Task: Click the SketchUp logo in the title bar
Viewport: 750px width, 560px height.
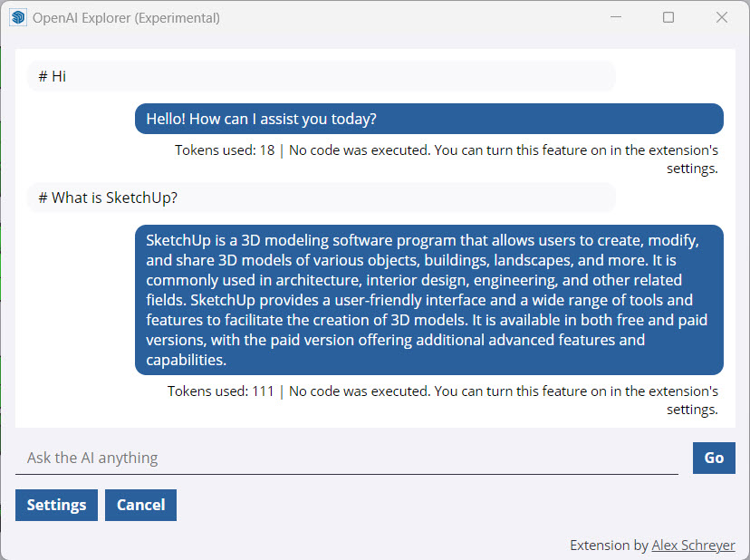Action: point(17,17)
